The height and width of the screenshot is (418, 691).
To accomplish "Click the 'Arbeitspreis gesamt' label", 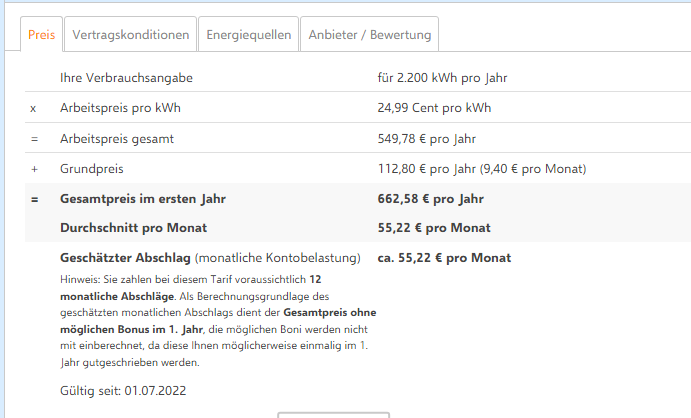I will tap(117, 139).
